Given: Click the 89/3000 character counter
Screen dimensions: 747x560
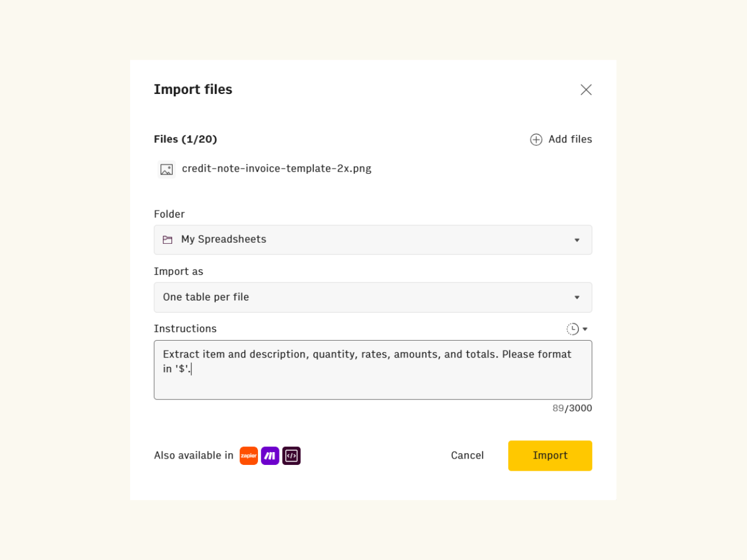Looking at the screenshot, I should point(572,408).
